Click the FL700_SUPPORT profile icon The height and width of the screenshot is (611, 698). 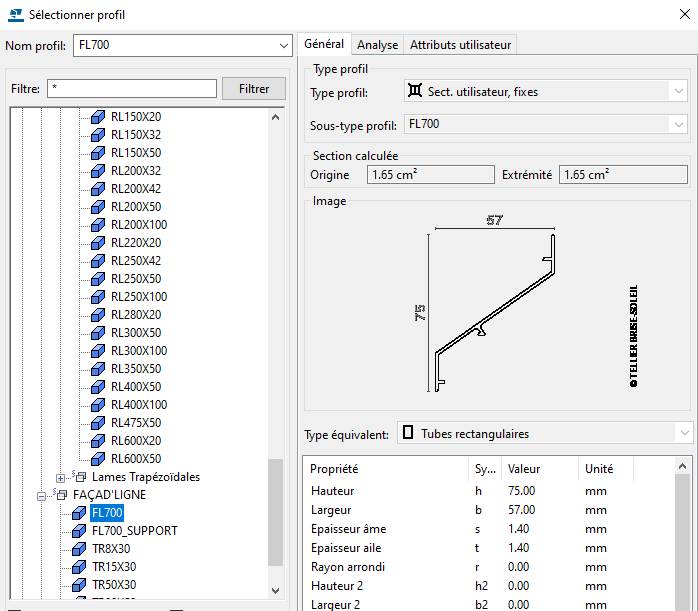click(x=80, y=531)
